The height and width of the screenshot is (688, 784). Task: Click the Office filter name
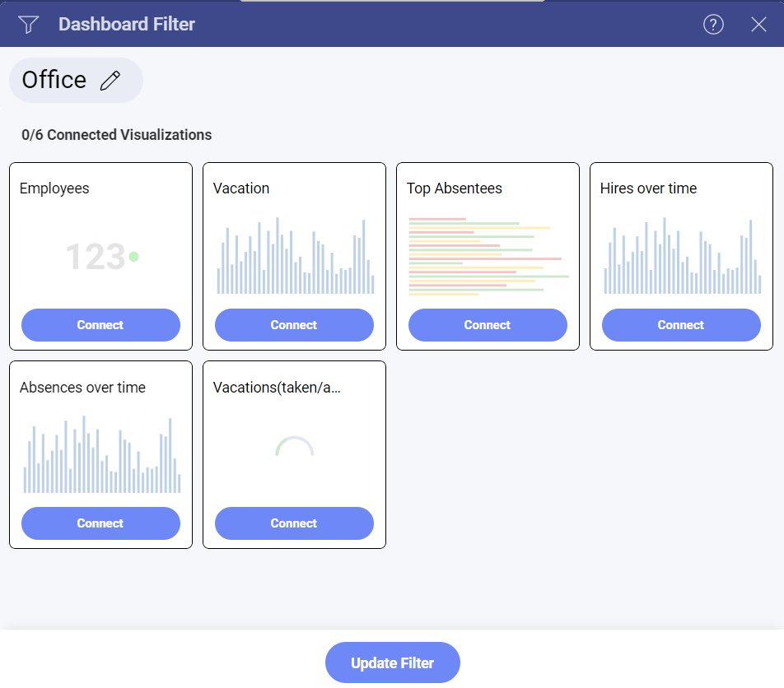54,80
